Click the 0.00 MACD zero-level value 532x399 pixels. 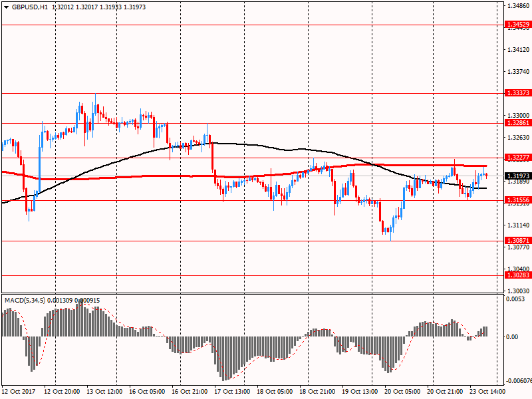pyautogui.click(x=512, y=336)
